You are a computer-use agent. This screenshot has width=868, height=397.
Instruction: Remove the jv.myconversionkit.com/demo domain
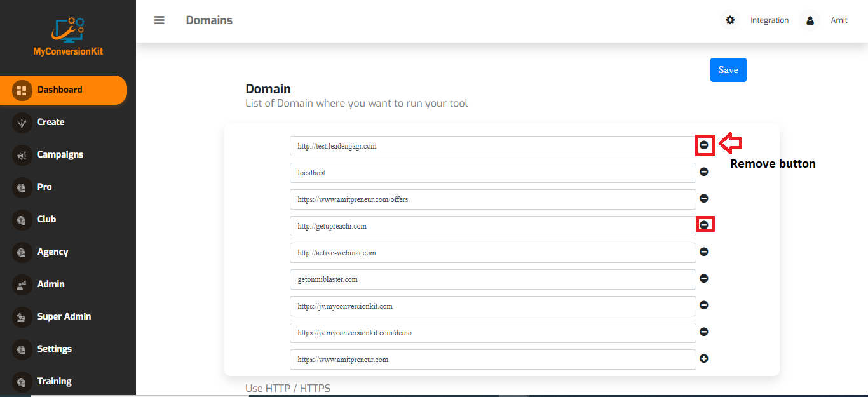[704, 332]
